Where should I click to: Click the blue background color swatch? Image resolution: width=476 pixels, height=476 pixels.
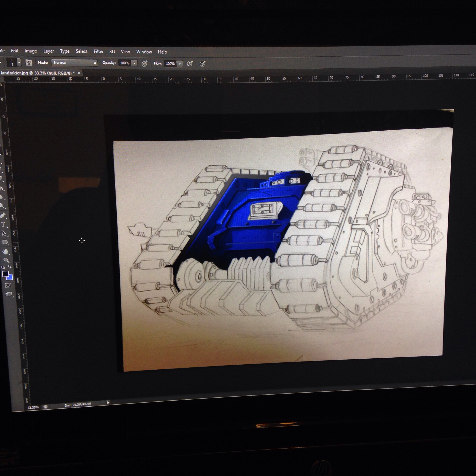tap(10, 278)
